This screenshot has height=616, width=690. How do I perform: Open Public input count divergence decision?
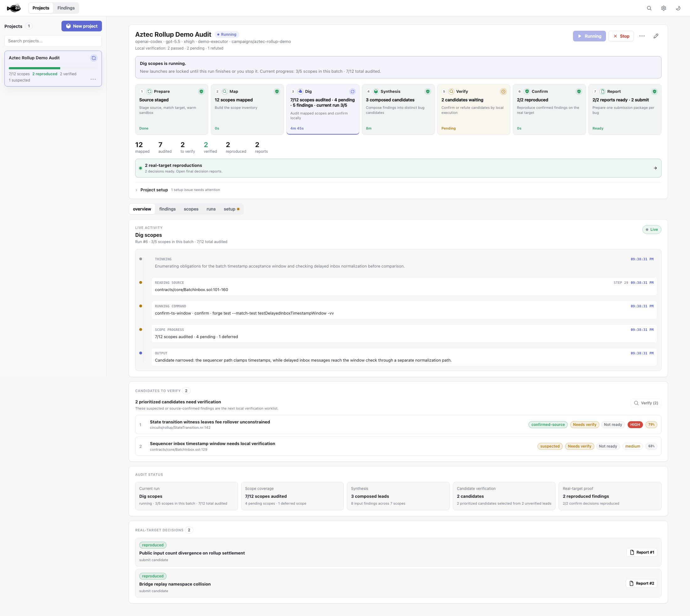click(398, 552)
